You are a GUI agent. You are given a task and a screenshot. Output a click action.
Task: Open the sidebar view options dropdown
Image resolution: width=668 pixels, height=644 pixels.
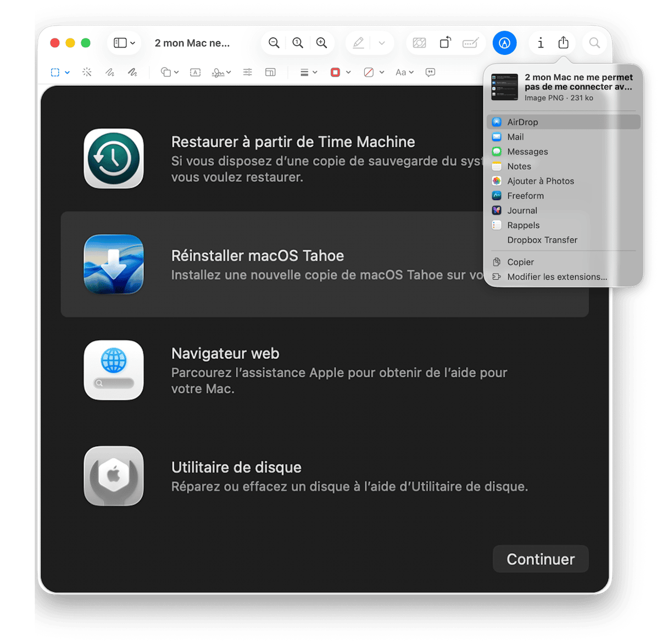tap(124, 43)
